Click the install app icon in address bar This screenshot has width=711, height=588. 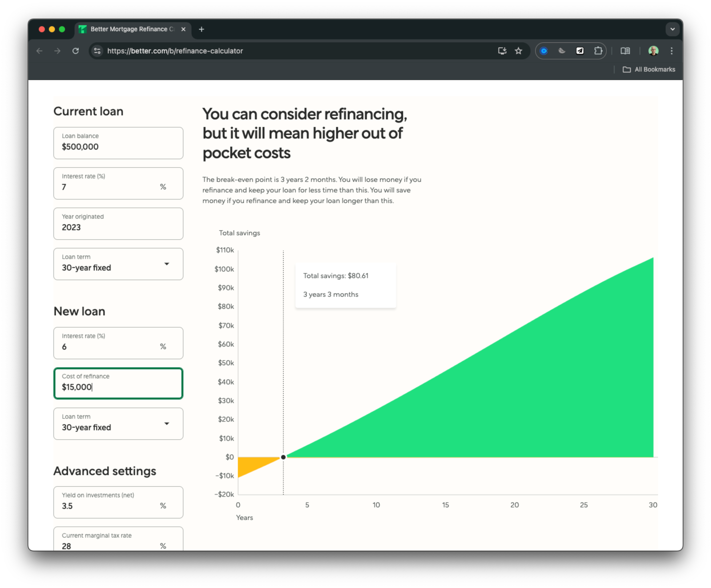point(502,51)
